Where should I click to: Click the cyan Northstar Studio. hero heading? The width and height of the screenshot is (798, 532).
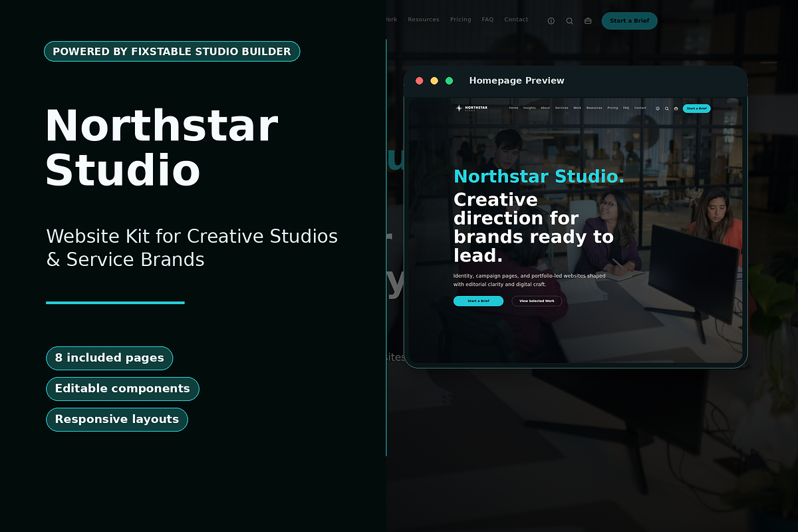click(x=539, y=176)
